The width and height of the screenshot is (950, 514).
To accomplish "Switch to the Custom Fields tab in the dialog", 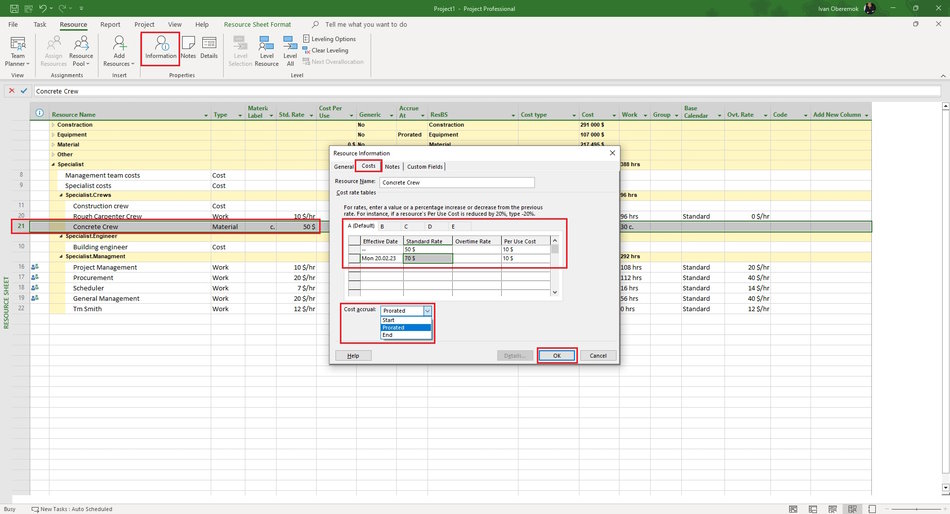I will pos(425,166).
